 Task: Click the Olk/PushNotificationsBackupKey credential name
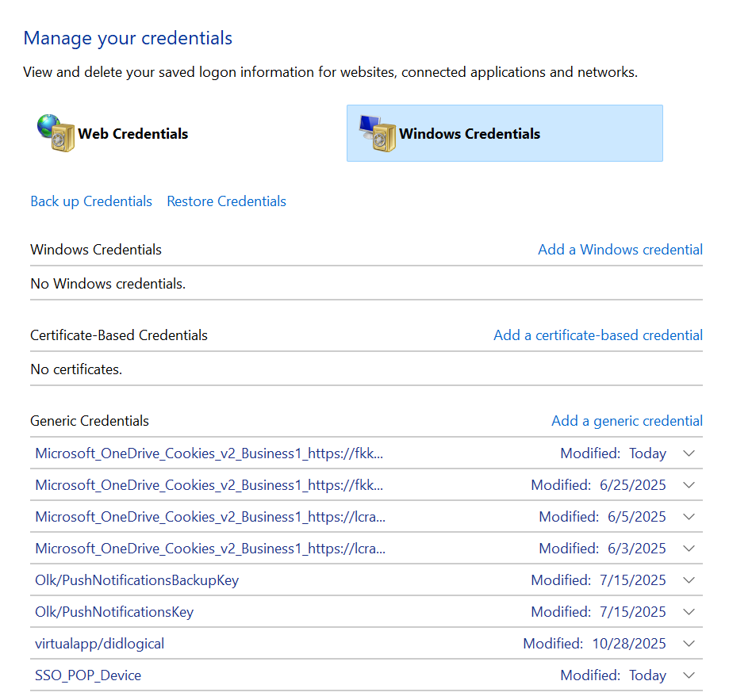coord(136,580)
